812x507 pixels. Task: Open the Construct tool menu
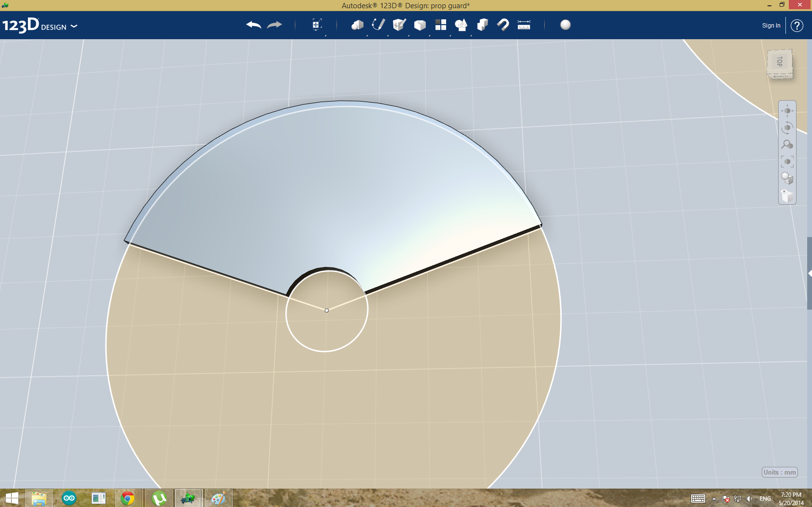(x=399, y=25)
